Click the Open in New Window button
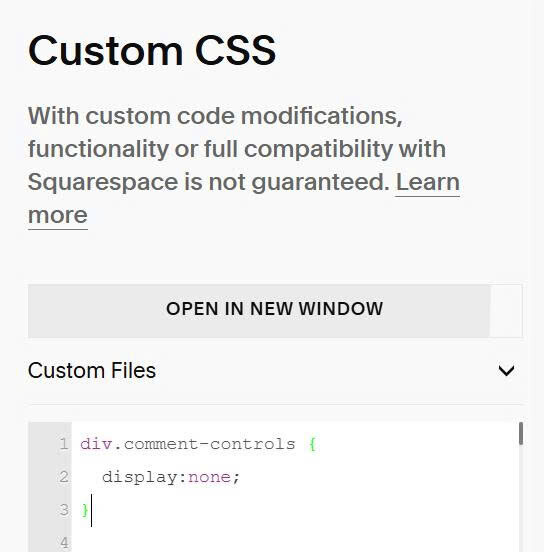This screenshot has width=544, height=552. (x=259, y=310)
